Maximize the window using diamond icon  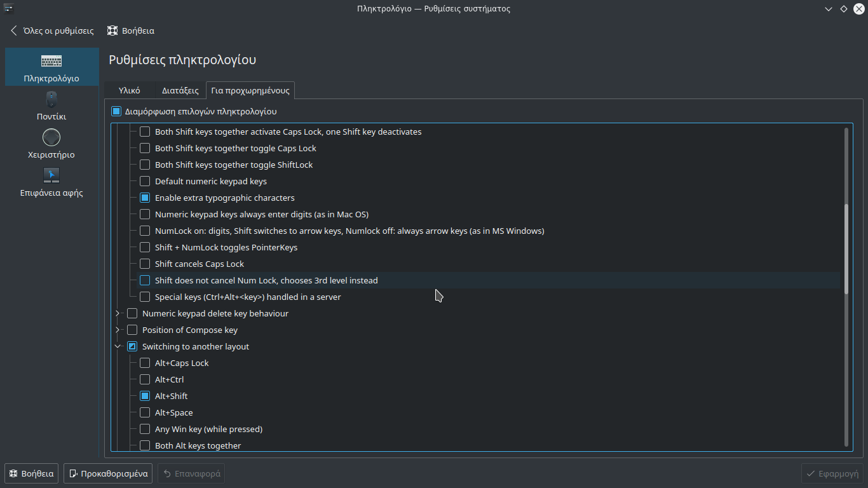click(x=844, y=9)
